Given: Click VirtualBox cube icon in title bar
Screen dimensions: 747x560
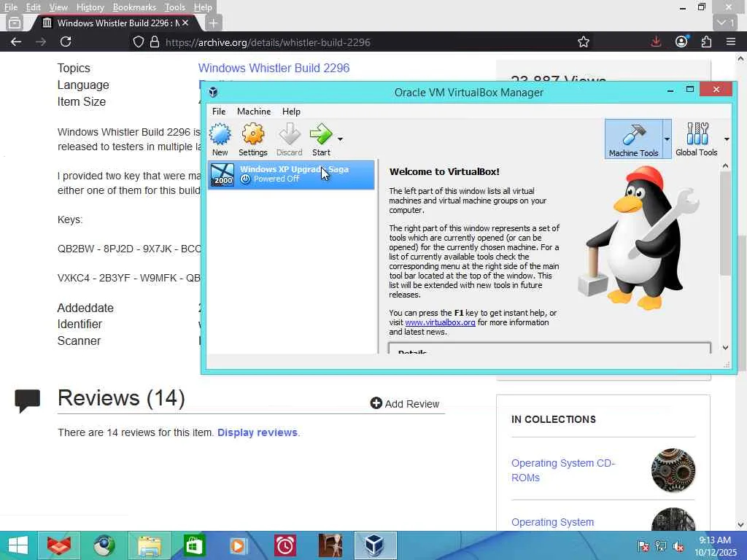Looking at the screenshot, I should click(x=214, y=92).
